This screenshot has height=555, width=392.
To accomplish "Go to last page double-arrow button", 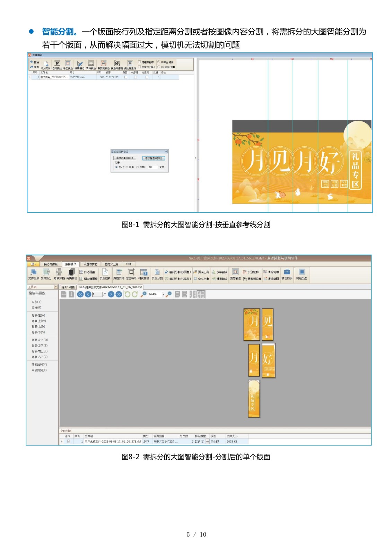I will tap(119, 294).
